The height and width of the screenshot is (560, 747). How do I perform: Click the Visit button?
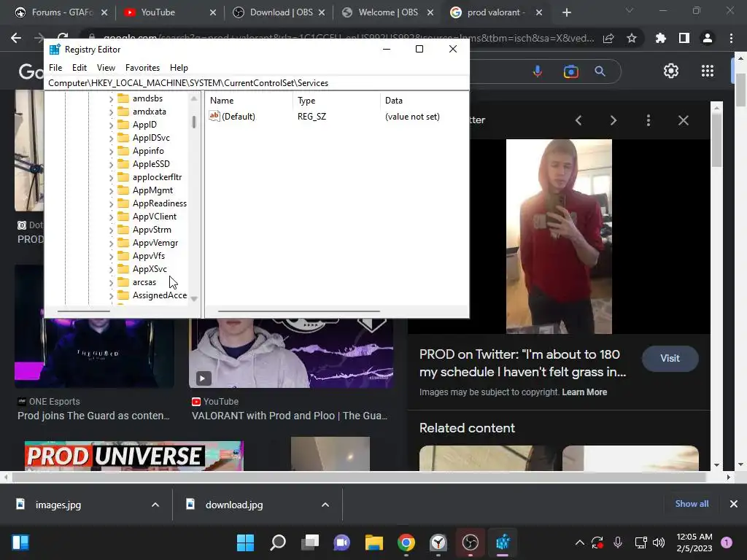click(x=670, y=359)
